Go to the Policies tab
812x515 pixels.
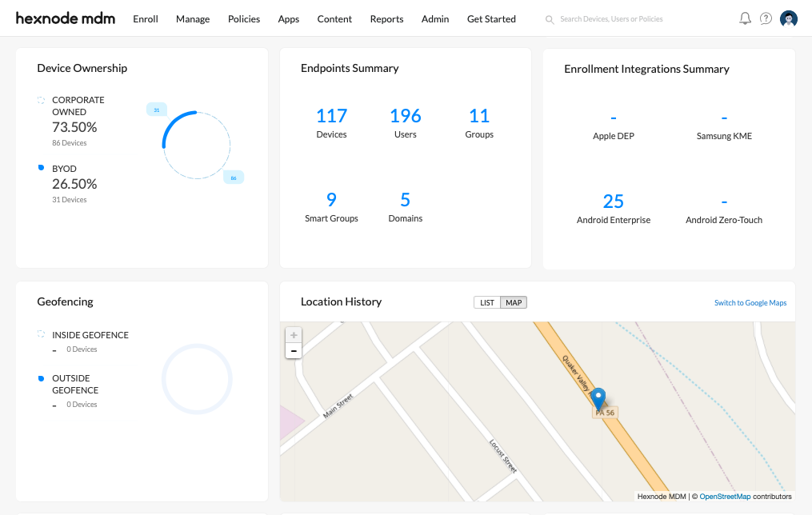pyautogui.click(x=244, y=19)
